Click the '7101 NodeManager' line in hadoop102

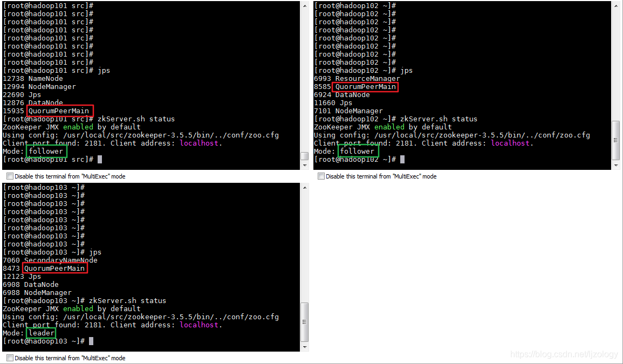(x=348, y=111)
